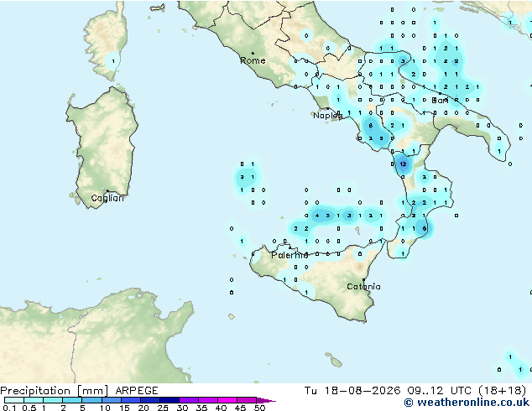This screenshot has width=532, height=411.
Task: Click the legend label 10
Action: click(x=105, y=408)
